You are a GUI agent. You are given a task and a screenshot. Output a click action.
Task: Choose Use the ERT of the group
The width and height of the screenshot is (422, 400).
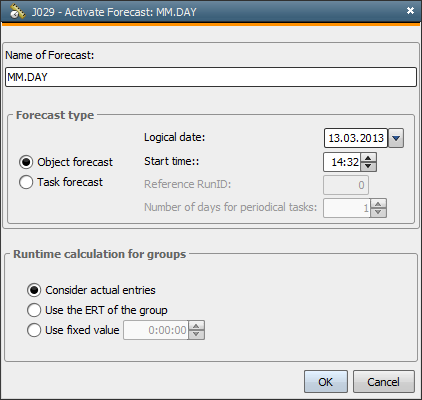tap(34, 310)
